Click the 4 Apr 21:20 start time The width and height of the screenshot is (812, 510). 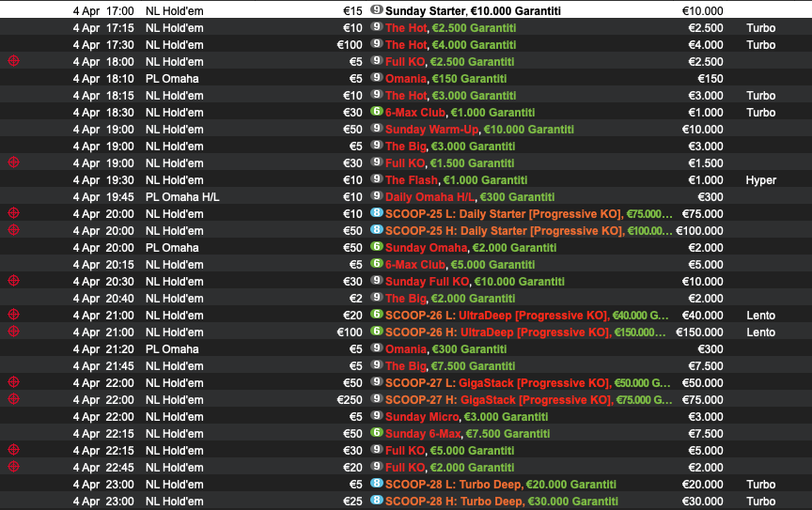pyautogui.click(x=103, y=349)
